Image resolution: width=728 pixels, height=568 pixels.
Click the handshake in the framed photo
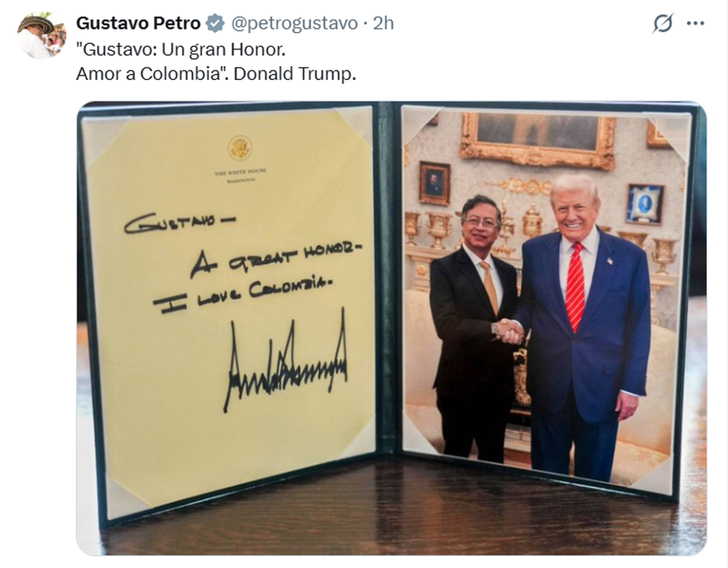[x=510, y=331]
